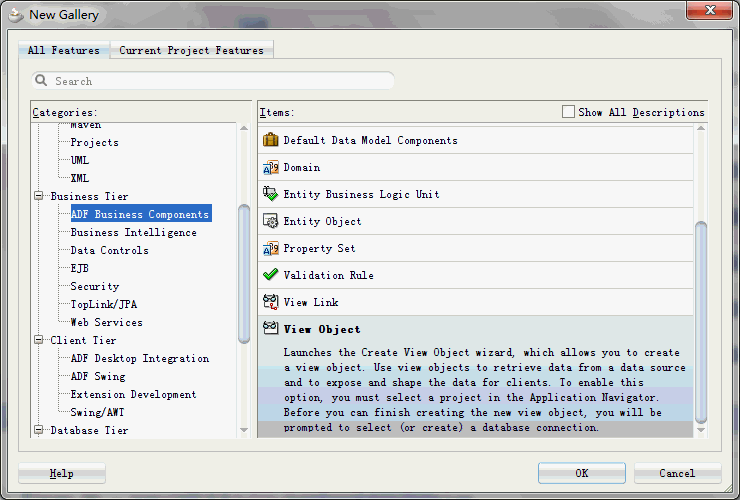Viewport: 740px width, 500px height.
Task: Select Client Tier category label
Action: 83,340
